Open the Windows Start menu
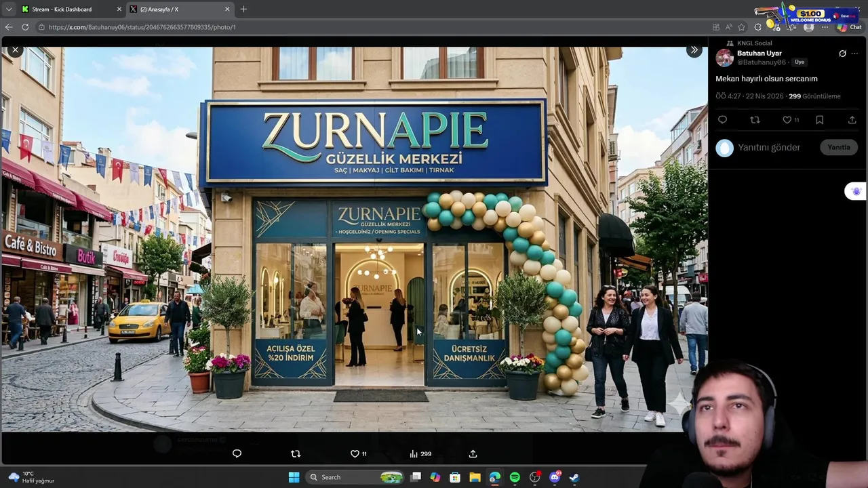Screen dimensions: 868x488 (294, 477)
